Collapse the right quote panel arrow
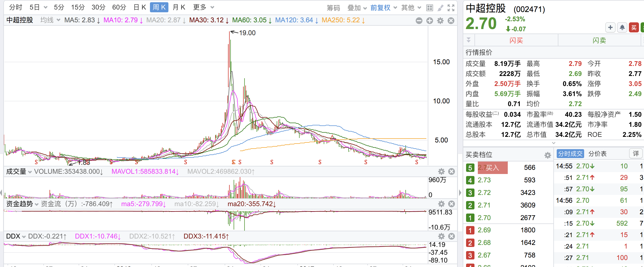Viewport: 644px width, 267px height. tap(460, 192)
